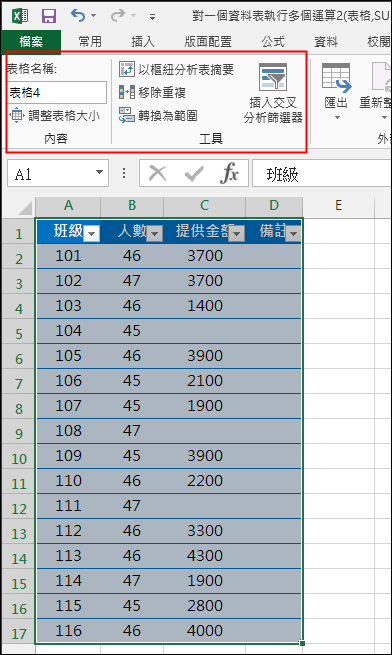Click cell containing 111
This screenshot has width=392, height=655.
click(68, 506)
